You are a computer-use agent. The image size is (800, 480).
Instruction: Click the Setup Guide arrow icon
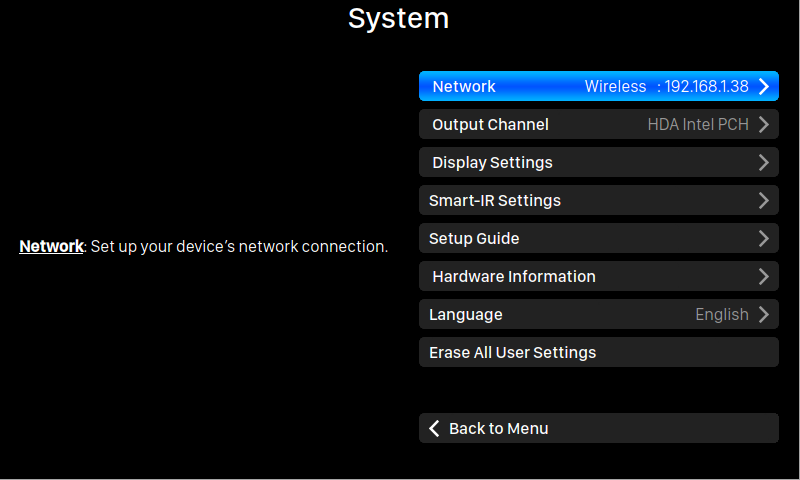[x=764, y=238]
